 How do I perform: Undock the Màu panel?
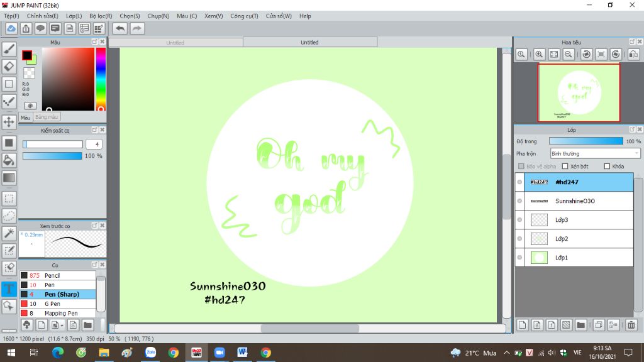point(94,42)
